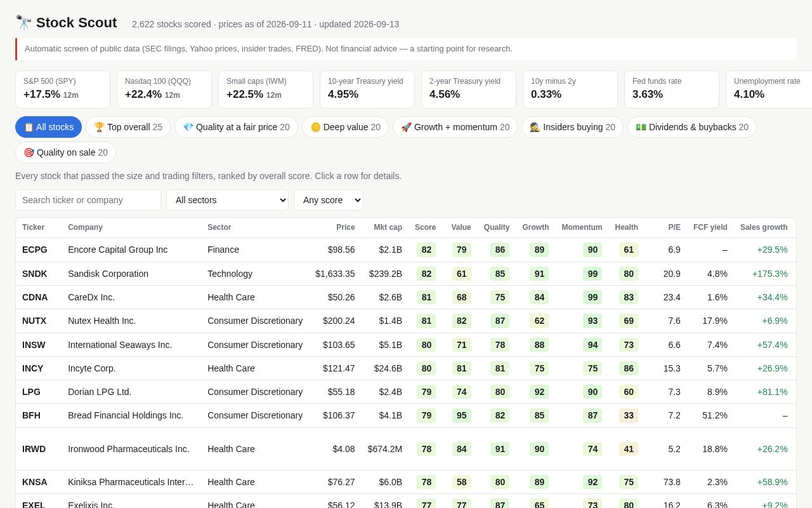This screenshot has width=812, height=508.
Task: Click the +29.5% sales growth value
Action: pyautogui.click(x=772, y=250)
